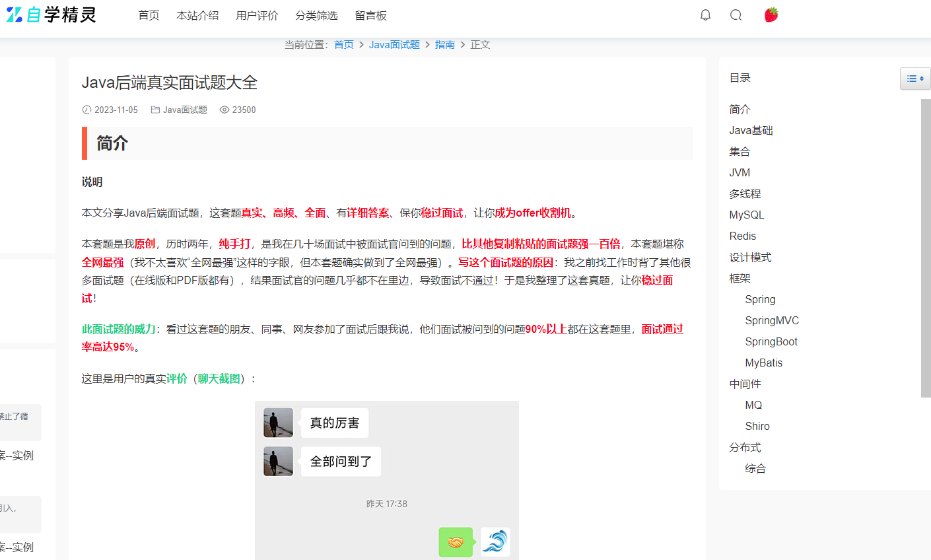Click the view count 23500
Image resolution: width=931 pixels, height=560 pixels.
[x=244, y=110]
